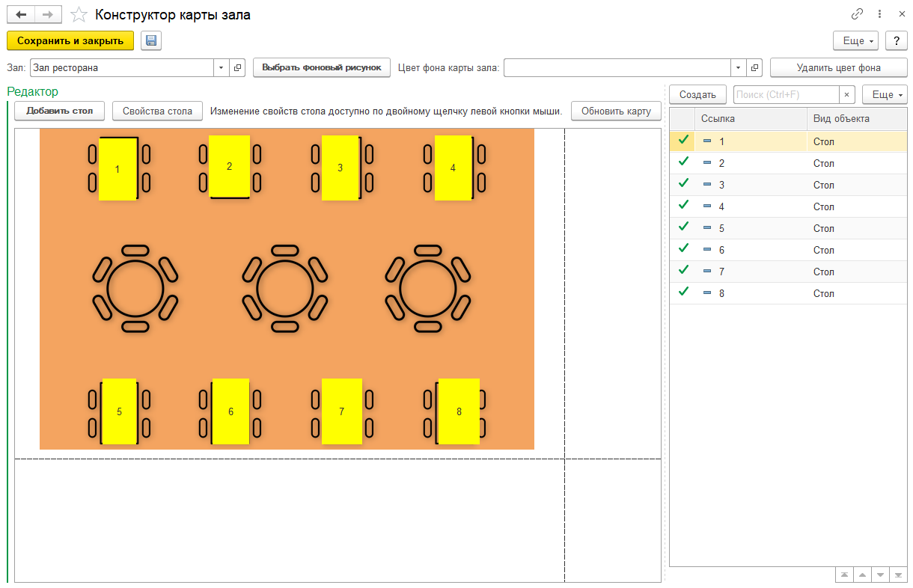Expand the background color dropdown arrow

click(739, 68)
